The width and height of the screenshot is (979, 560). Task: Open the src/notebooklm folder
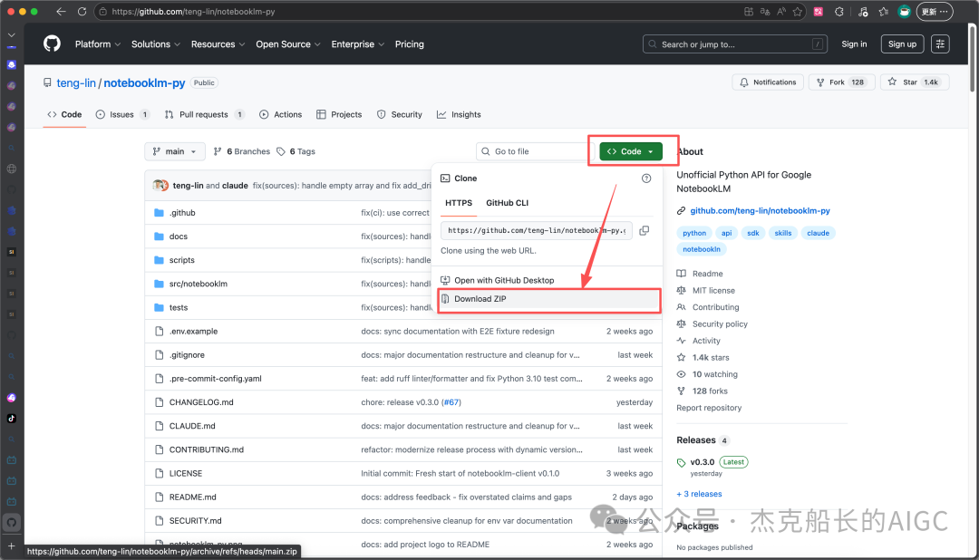pyautogui.click(x=198, y=284)
